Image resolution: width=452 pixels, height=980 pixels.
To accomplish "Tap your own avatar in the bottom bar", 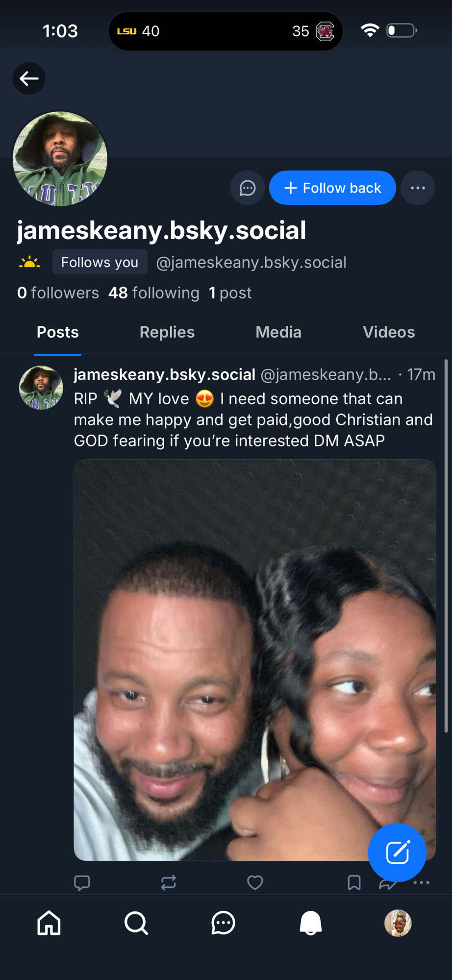I will (x=398, y=923).
